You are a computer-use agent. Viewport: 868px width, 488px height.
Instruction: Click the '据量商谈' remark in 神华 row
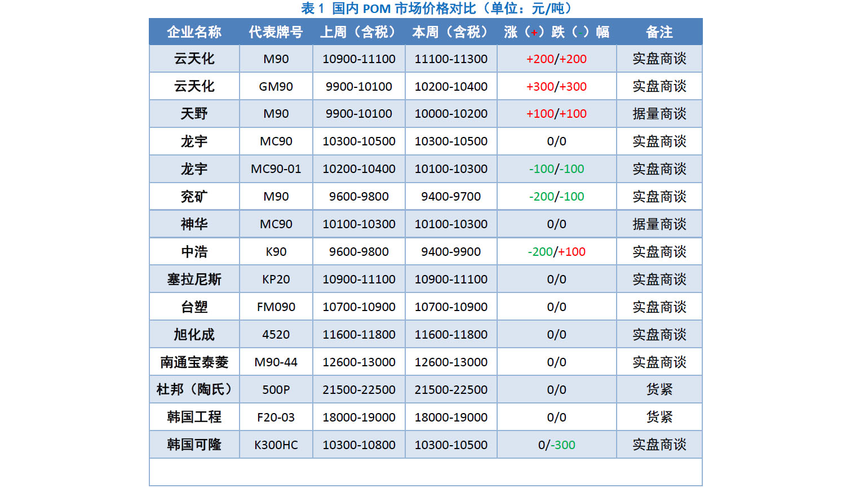[659, 224]
